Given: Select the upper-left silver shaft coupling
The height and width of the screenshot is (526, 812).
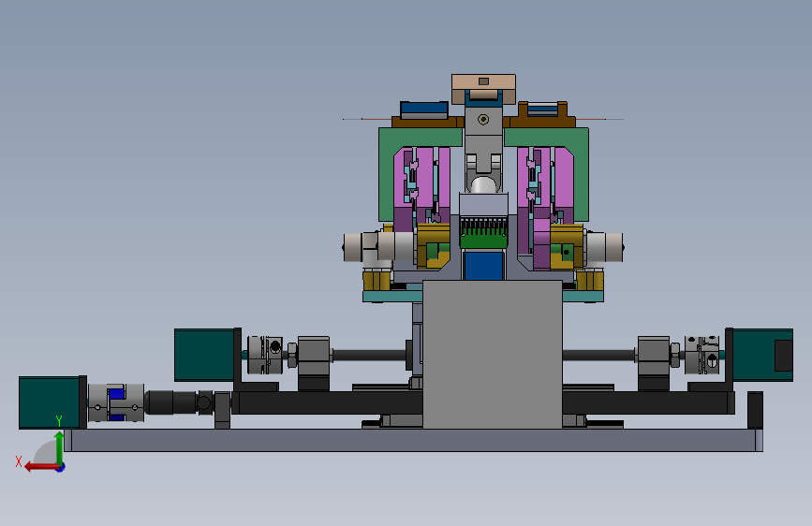Looking at the screenshot, I should coord(265,355).
